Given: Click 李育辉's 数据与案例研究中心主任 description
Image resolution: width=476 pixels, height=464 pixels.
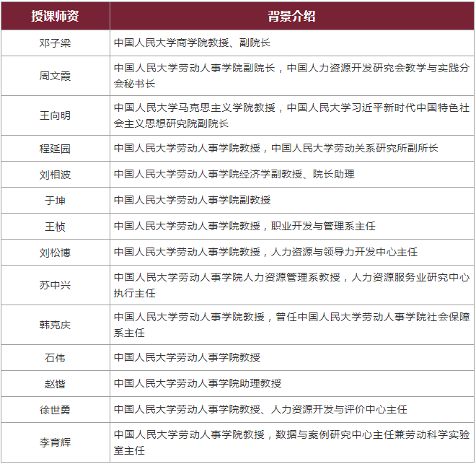Looking at the screenshot, I should pyautogui.click(x=292, y=443).
